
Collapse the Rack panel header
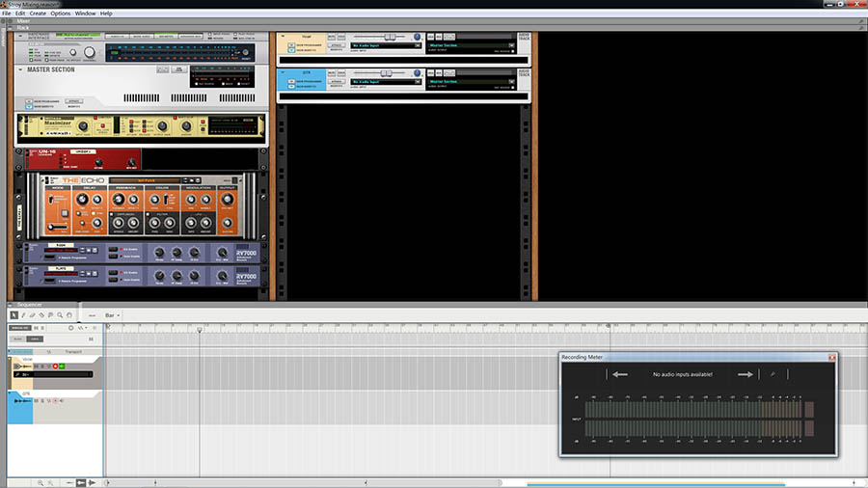[10, 27]
